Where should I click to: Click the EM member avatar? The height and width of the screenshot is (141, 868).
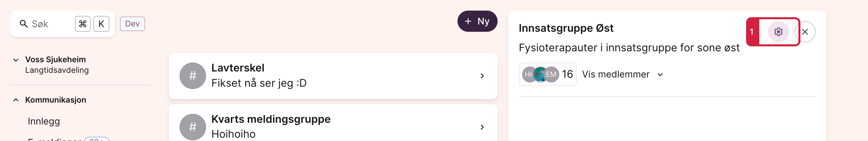pyautogui.click(x=551, y=74)
